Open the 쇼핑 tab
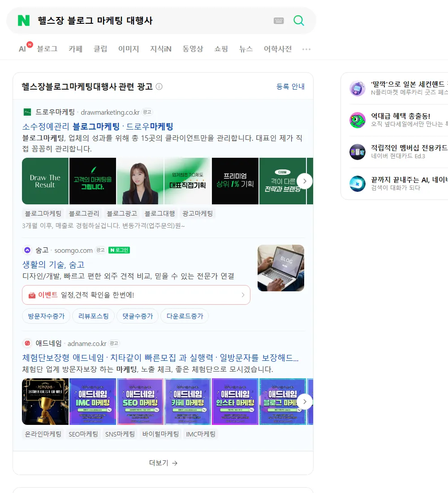 (221, 49)
